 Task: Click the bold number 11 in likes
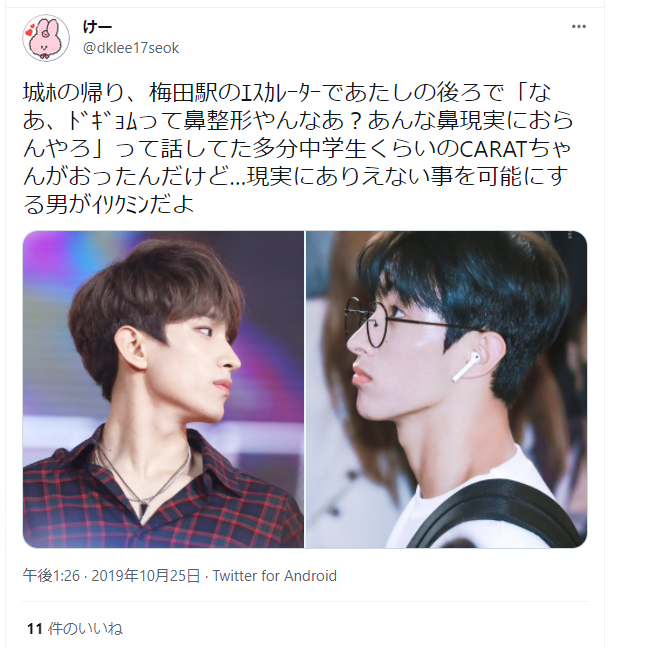35,629
